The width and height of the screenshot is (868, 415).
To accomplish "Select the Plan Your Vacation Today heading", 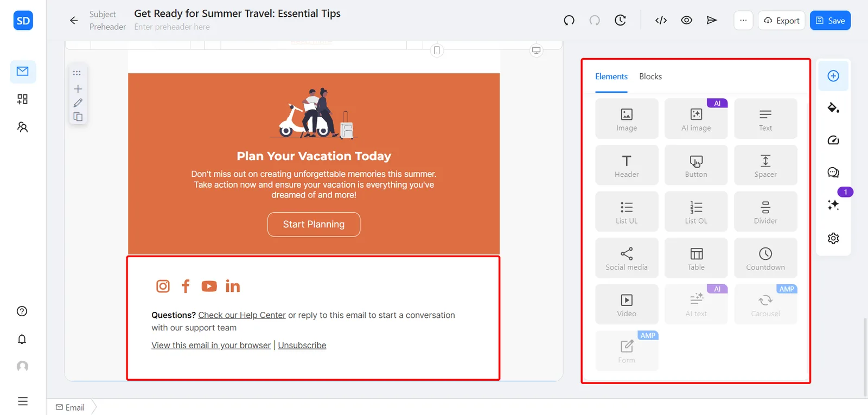I will [314, 156].
